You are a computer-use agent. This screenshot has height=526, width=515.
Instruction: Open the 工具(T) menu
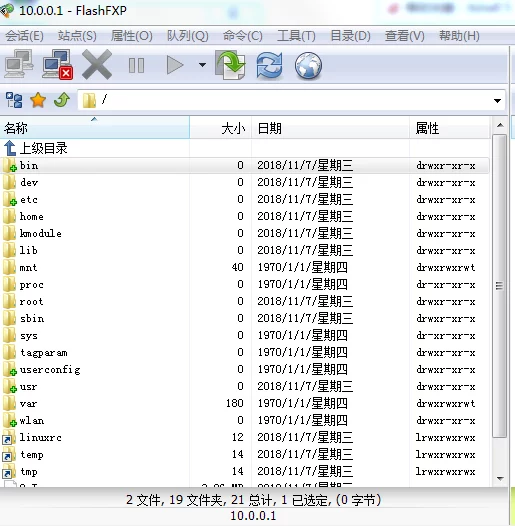pos(296,36)
